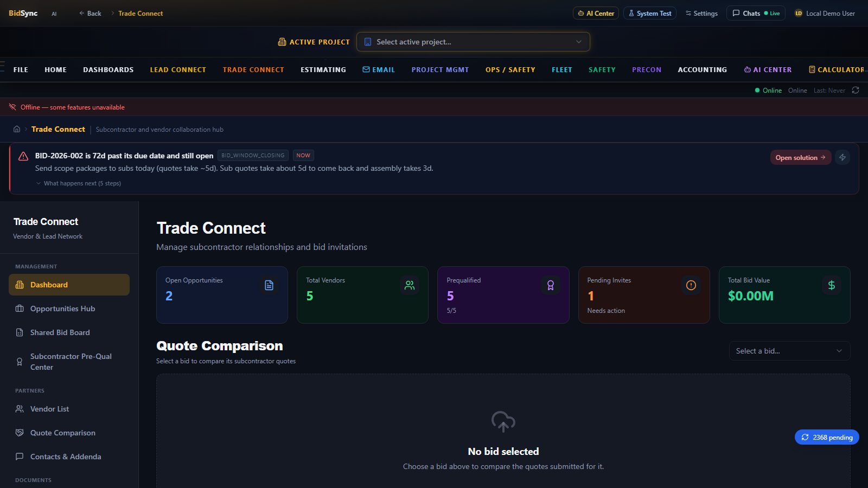Select Dashboard in the sidebar
868x488 pixels.
tap(69, 285)
